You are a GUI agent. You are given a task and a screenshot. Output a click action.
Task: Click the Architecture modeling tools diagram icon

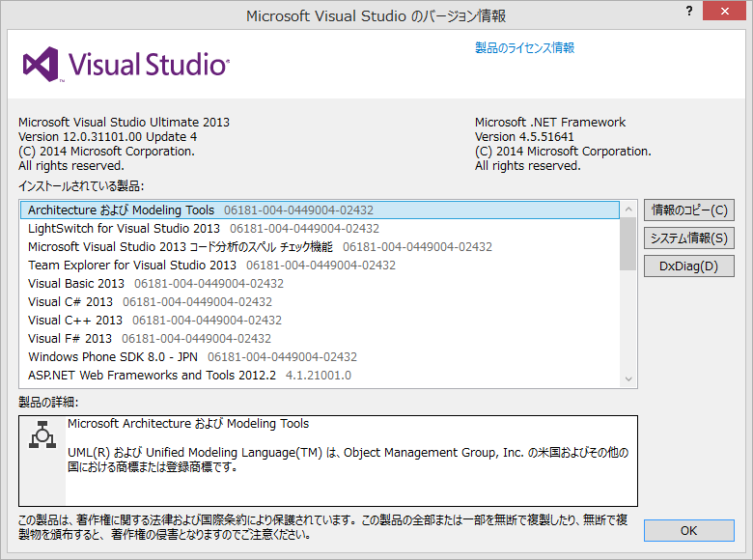(x=42, y=434)
